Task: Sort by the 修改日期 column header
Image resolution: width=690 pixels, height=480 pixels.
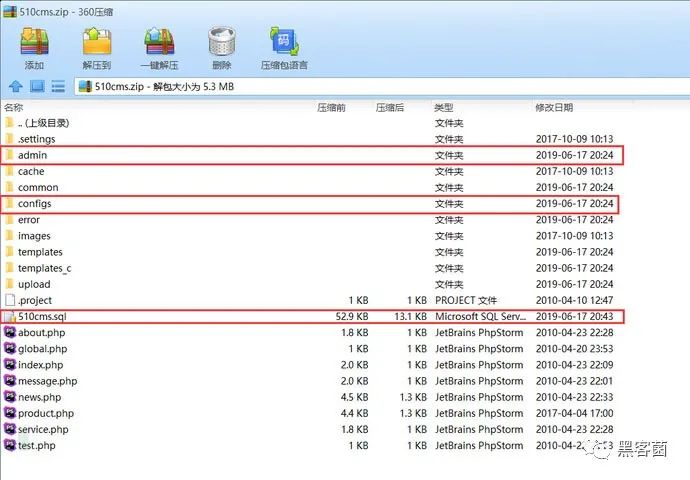Action: (x=554, y=107)
